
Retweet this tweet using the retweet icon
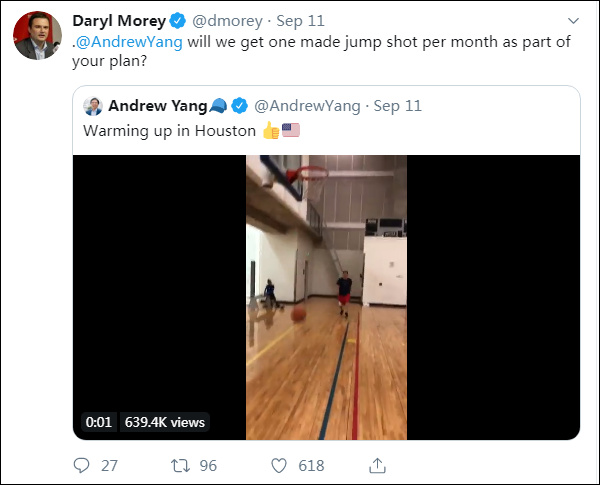tap(181, 465)
